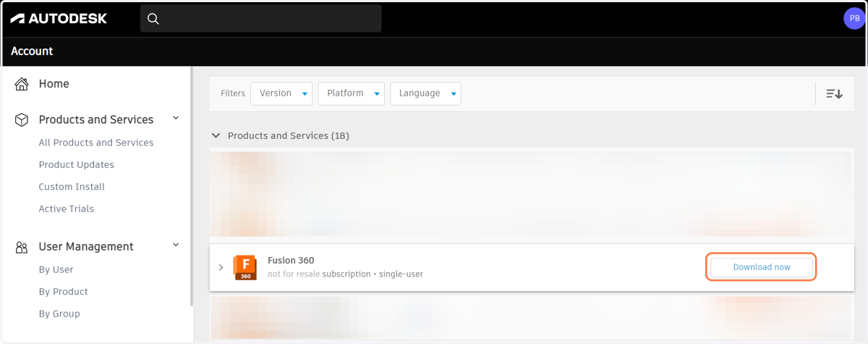
Task: Click the Fusion 360 product icon
Action: tap(245, 267)
